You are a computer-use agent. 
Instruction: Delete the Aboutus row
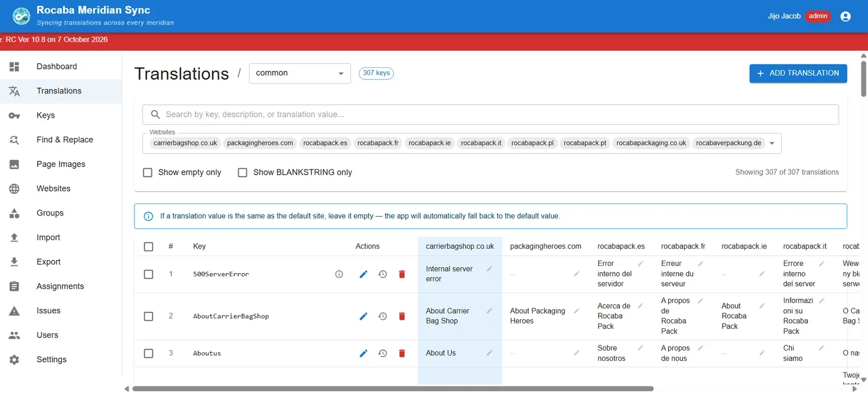pyautogui.click(x=402, y=353)
